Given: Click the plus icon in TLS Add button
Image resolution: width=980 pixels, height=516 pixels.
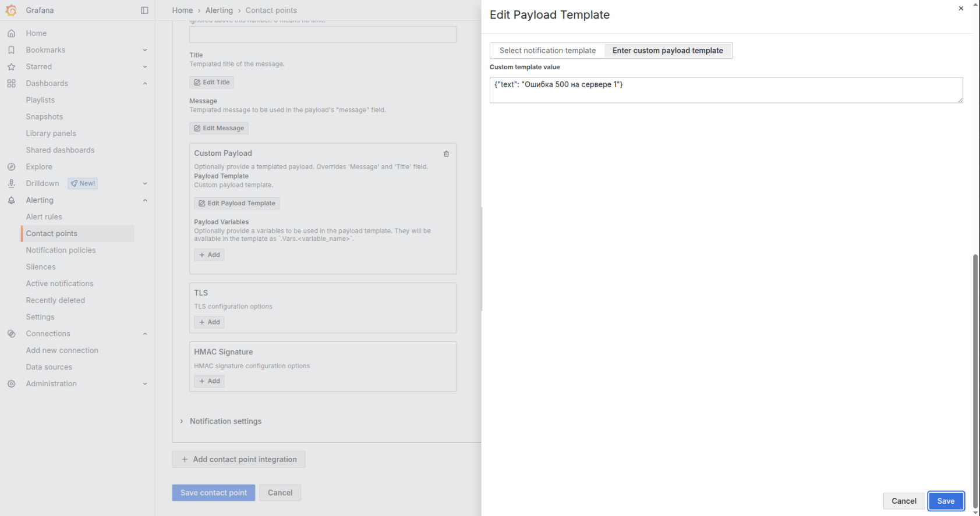Looking at the screenshot, I should [x=202, y=322].
